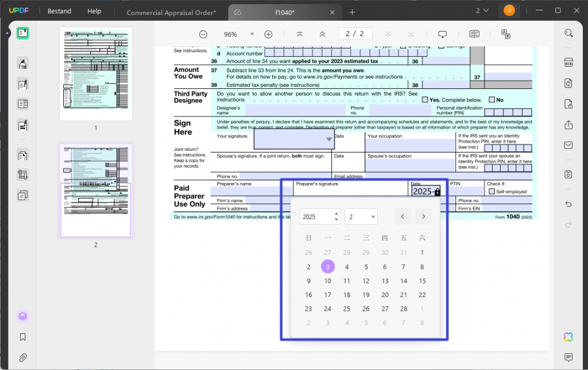588x370 pixels.
Task: Click the zoom out minus icon
Action: (x=203, y=34)
